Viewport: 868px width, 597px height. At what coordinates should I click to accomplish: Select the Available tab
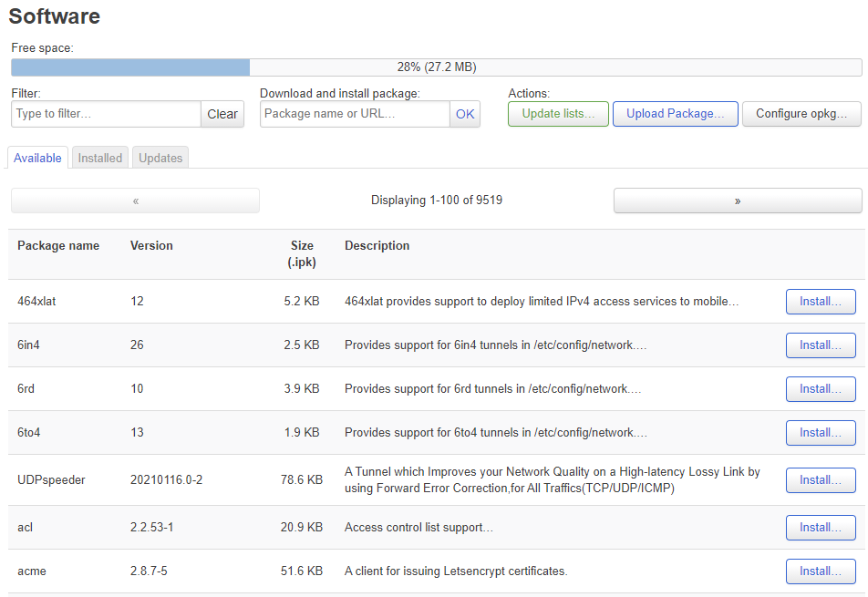click(37, 158)
